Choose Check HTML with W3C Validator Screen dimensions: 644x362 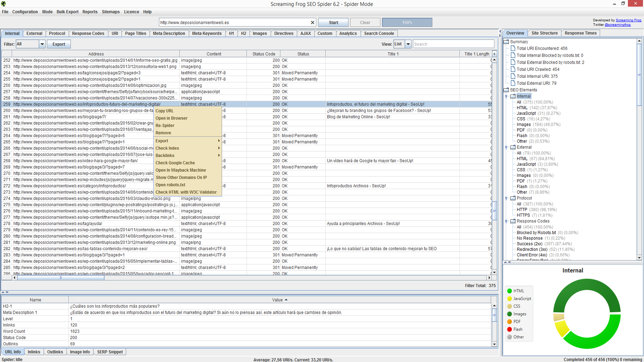pos(187,192)
